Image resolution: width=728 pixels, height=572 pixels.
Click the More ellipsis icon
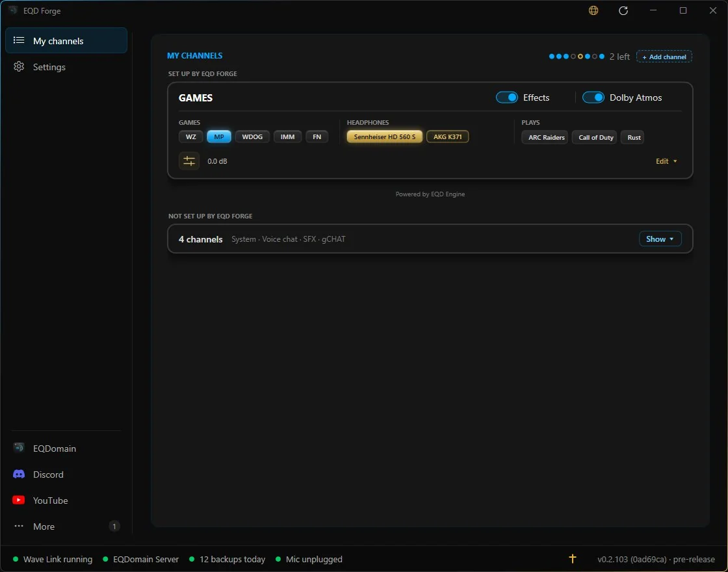(19, 526)
